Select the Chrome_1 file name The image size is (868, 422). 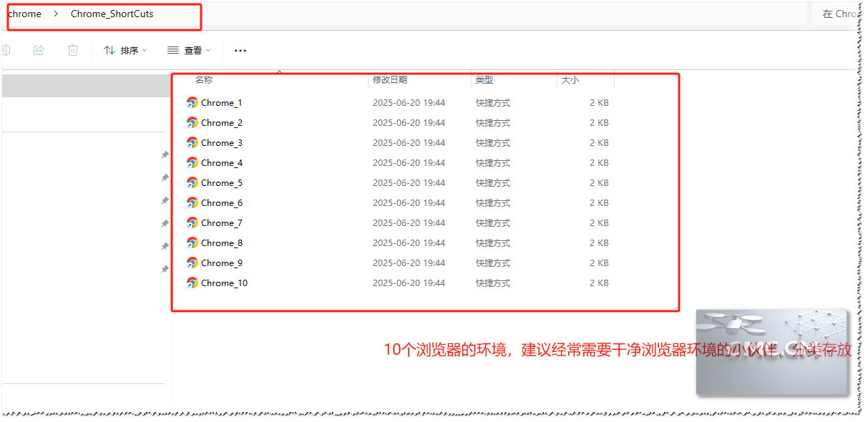pyautogui.click(x=222, y=102)
